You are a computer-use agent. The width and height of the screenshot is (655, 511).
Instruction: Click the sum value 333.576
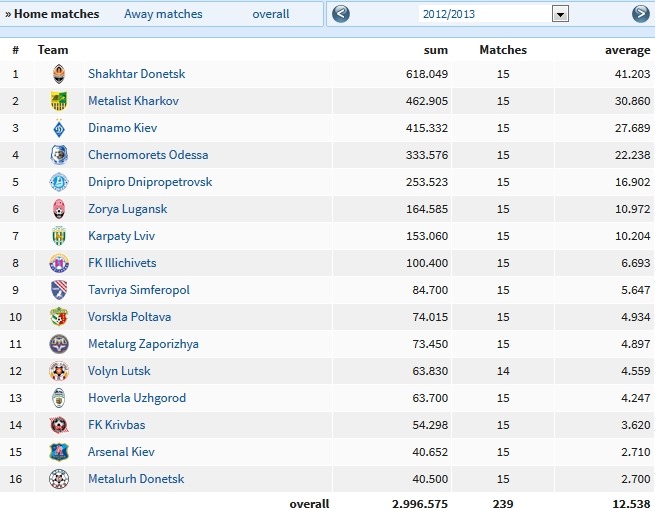[427, 155]
